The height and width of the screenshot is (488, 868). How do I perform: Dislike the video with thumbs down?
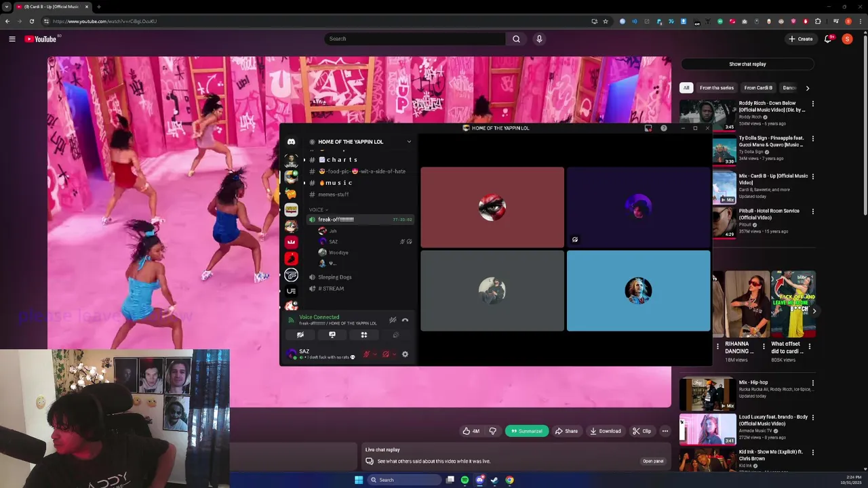[493, 431]
